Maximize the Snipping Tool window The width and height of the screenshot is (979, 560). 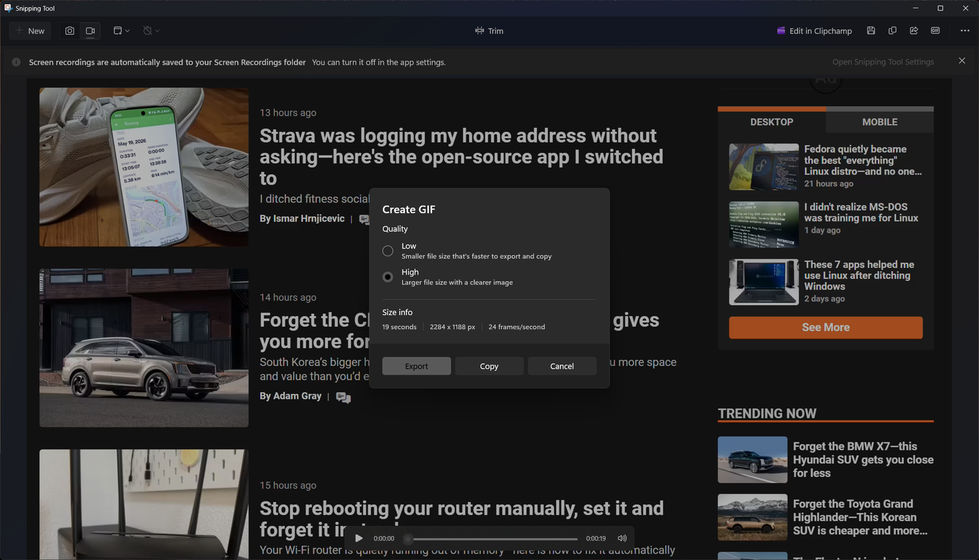click(941, 8)
